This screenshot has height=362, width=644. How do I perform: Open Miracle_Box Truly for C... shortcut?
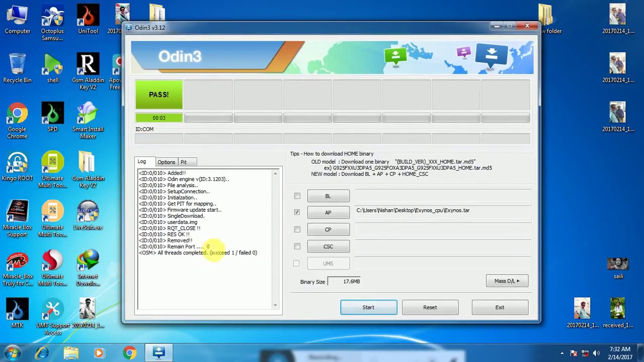coord(17,268)
